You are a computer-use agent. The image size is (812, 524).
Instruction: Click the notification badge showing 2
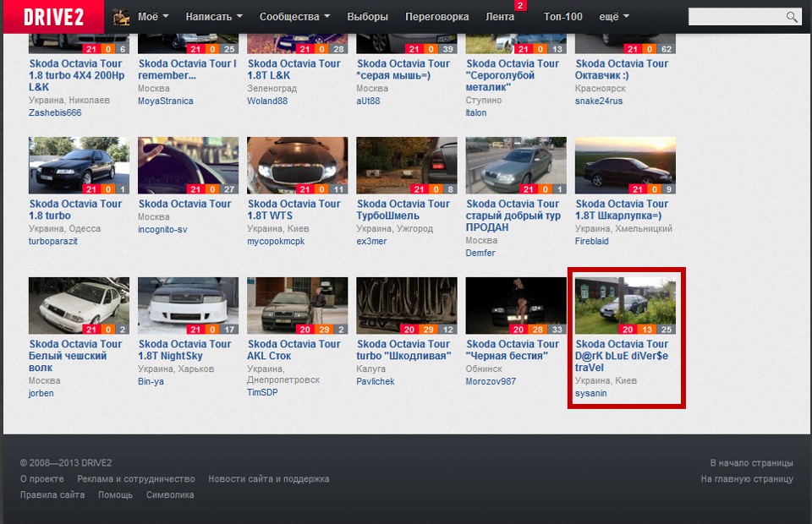pyautogui.click(x=520, y=5)
